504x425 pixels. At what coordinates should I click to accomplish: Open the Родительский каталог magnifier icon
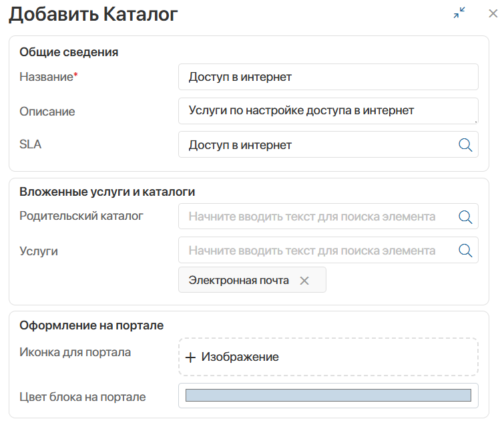[465, 217]
